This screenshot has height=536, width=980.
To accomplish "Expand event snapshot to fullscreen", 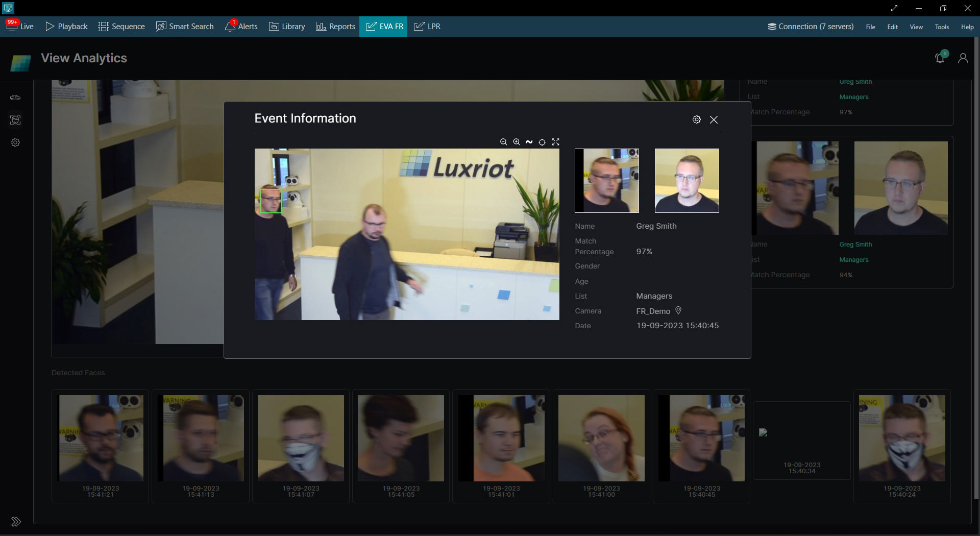I will (556, 142).
